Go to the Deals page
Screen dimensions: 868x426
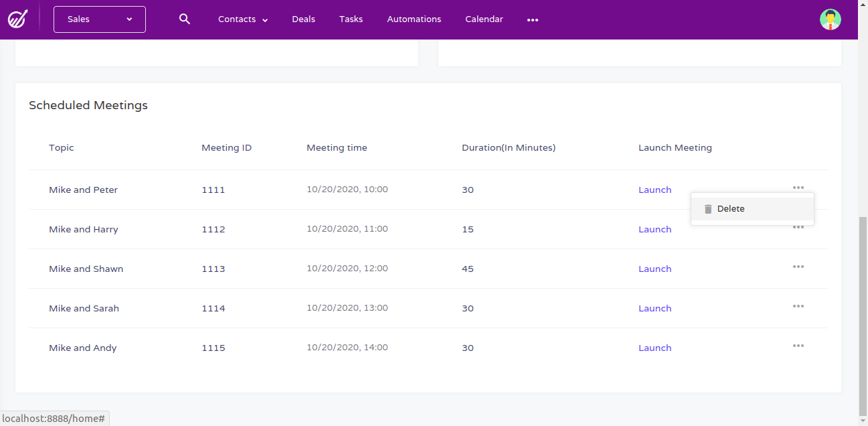pos(303,19)
